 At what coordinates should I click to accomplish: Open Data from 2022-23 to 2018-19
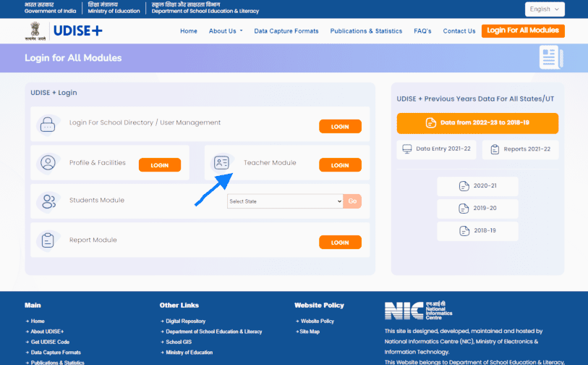click(x=477, y=123)
